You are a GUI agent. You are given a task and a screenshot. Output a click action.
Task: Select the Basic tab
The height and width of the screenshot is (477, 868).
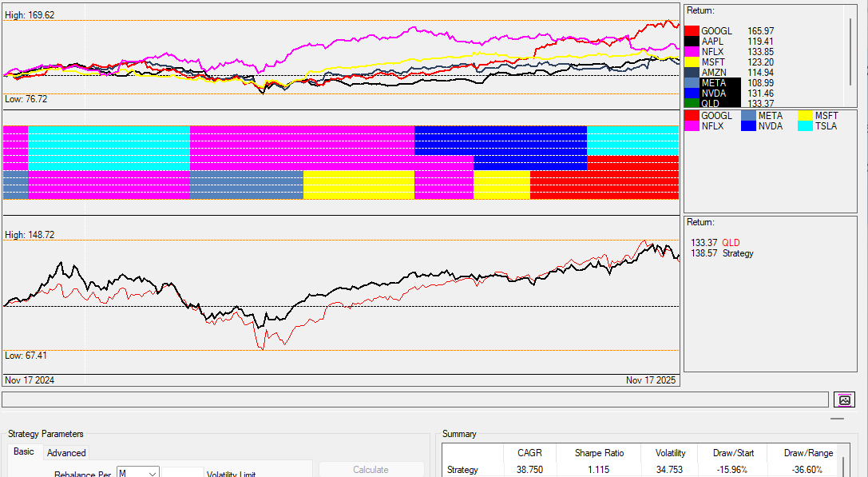24,451
